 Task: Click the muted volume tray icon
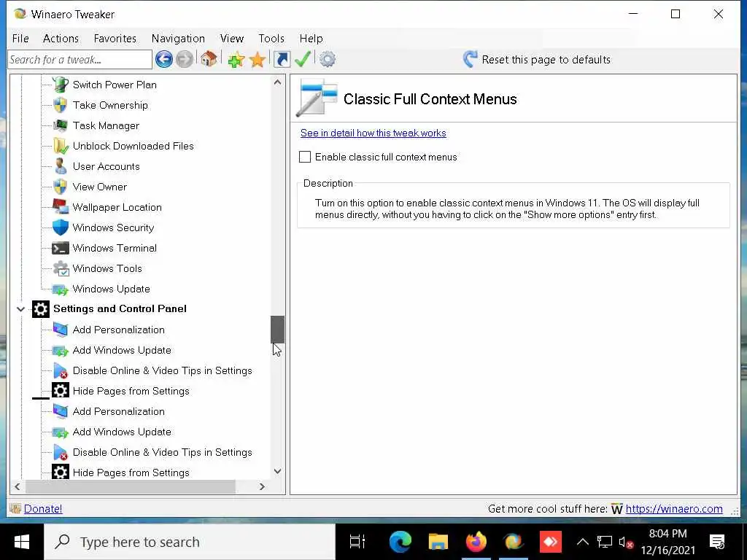coord(625,542)
